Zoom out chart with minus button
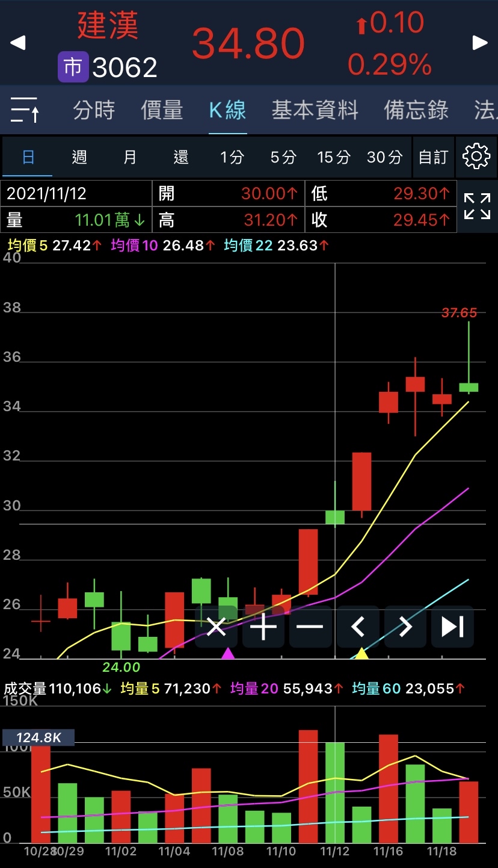Screen dimensions: 498x868 [310, 627]
